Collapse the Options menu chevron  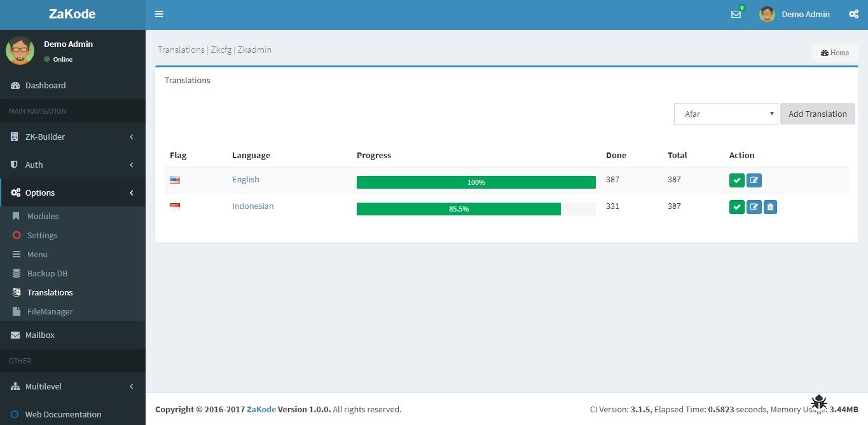[x=131, y=192]
